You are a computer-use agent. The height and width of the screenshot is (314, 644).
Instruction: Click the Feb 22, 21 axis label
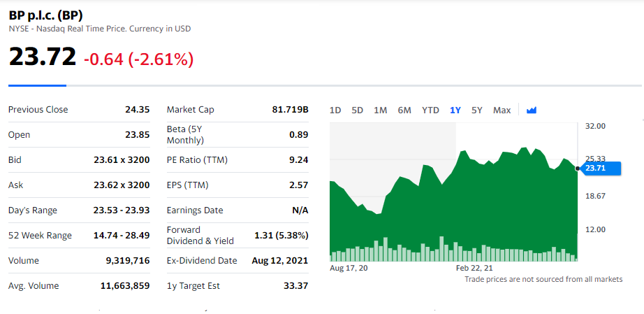(474, 268)
